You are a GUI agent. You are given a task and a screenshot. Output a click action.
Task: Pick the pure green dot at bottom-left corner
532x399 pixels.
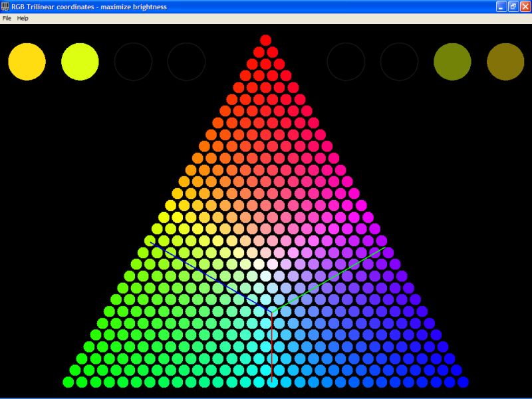(68, 382)
